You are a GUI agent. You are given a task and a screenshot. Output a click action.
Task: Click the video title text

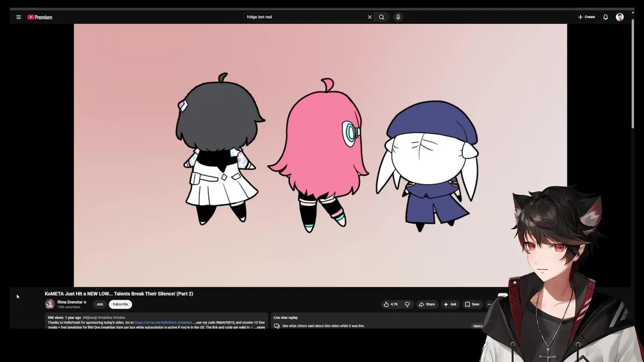(119, 294)
